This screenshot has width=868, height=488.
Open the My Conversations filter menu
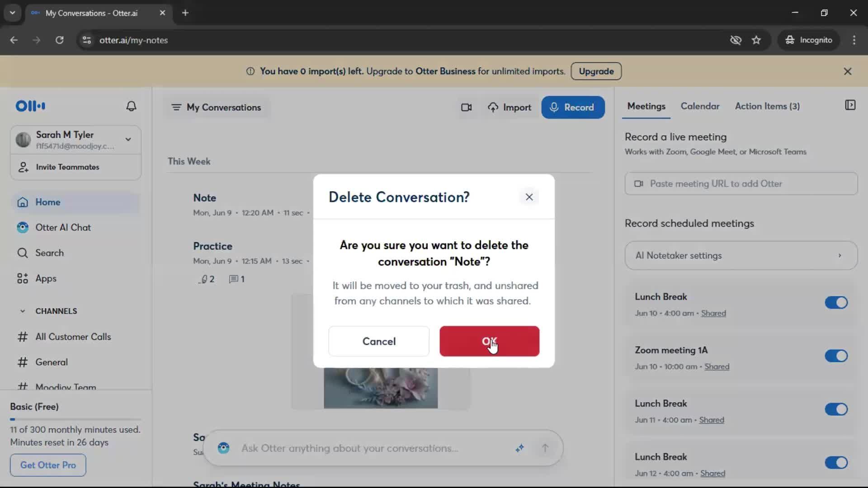pyautogui.click(x=216, y=108)
